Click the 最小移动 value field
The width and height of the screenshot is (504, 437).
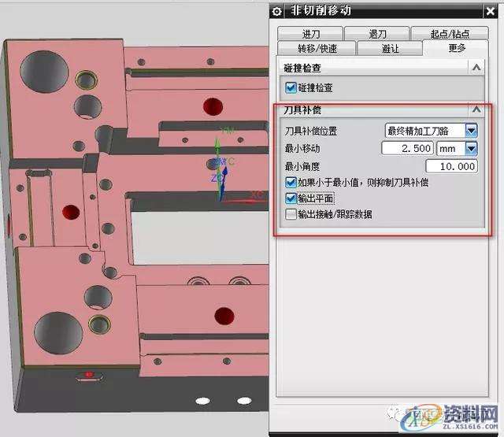coord(406,148)
